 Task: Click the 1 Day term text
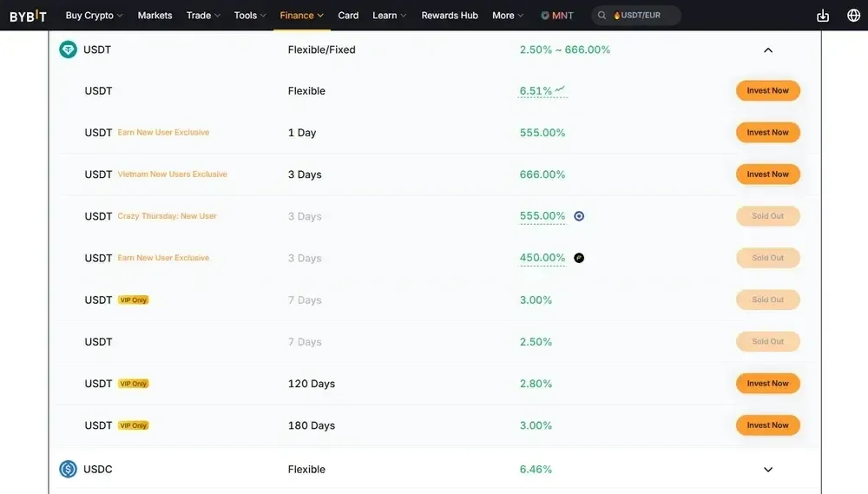pos(302,133)
